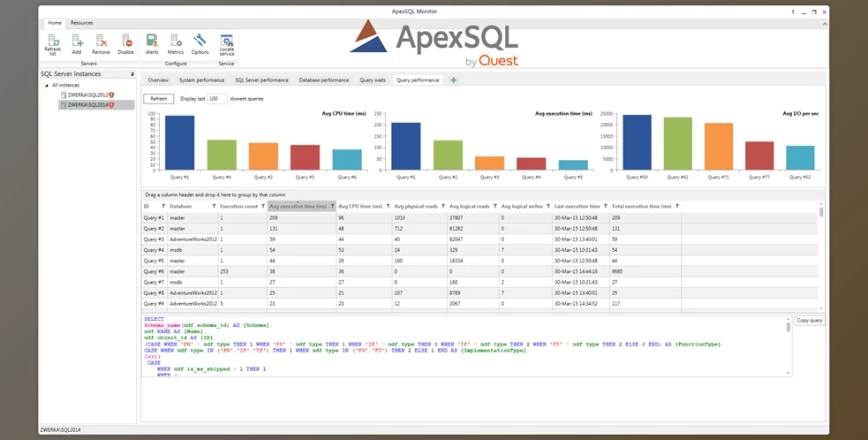This screenshot has height=440, width=868.
Task: Click the green Query #2 bar in Avg execution chart
Action: [448, 155]
